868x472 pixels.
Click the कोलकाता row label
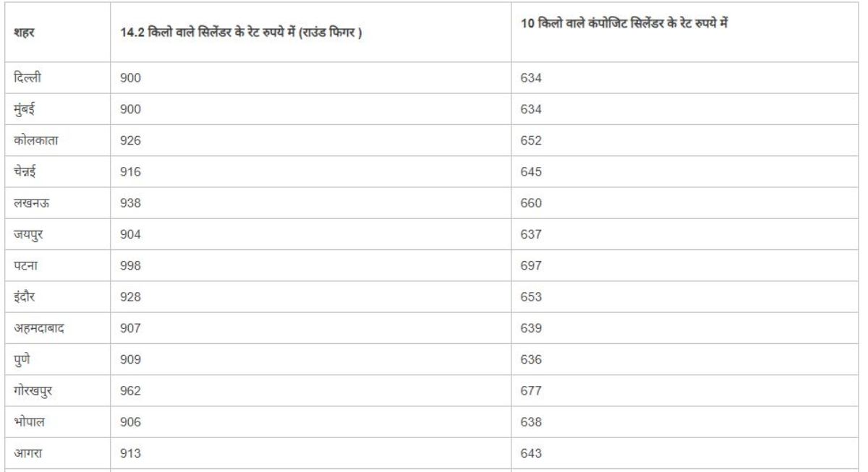click(36, 140)
